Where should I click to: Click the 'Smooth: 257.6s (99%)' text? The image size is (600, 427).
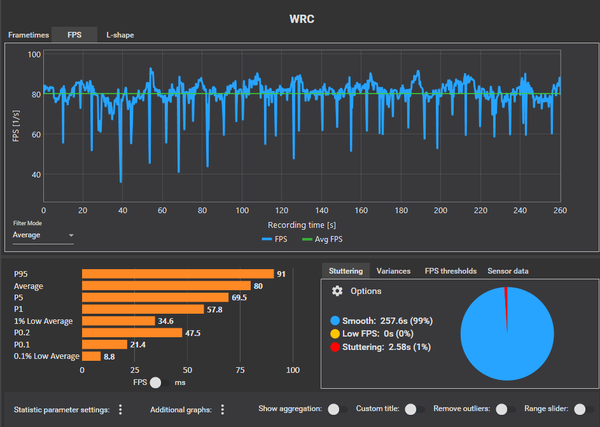pos(387,321)
